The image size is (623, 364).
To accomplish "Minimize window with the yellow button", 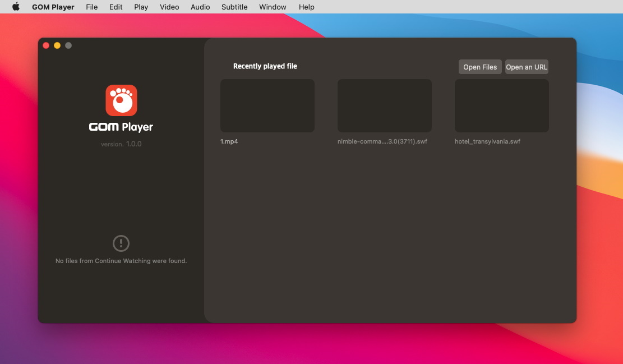I will 57,45.
